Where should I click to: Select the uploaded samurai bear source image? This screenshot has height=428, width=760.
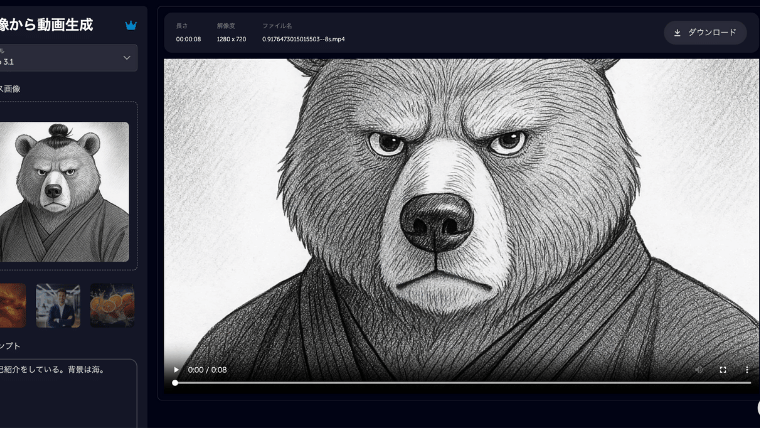click(64, 192)
